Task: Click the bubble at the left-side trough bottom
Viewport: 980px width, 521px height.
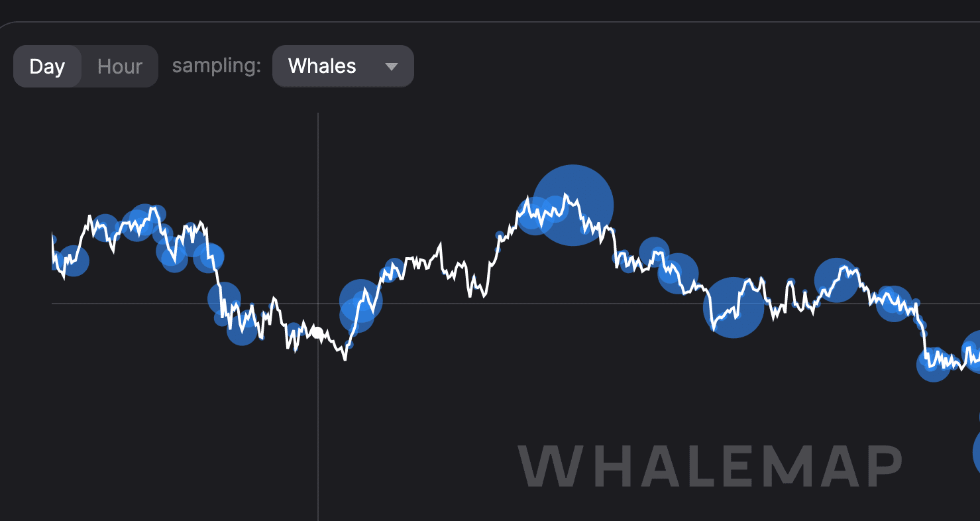Action: (x=242, y=330)
